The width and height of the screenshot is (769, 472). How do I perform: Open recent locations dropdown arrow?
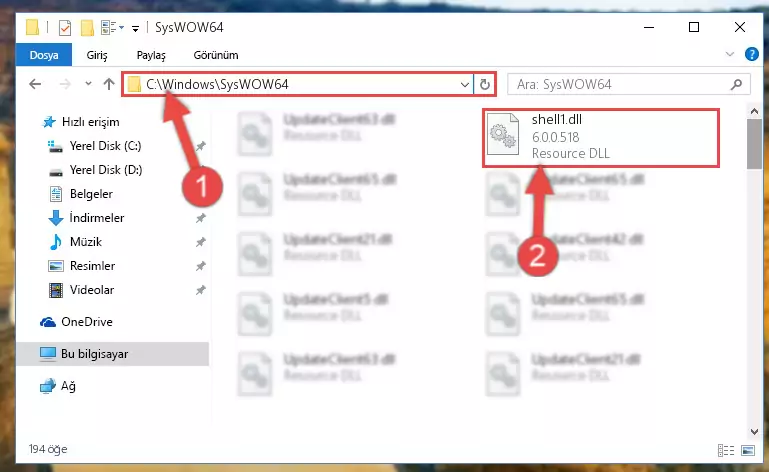[x=88, y=84]
